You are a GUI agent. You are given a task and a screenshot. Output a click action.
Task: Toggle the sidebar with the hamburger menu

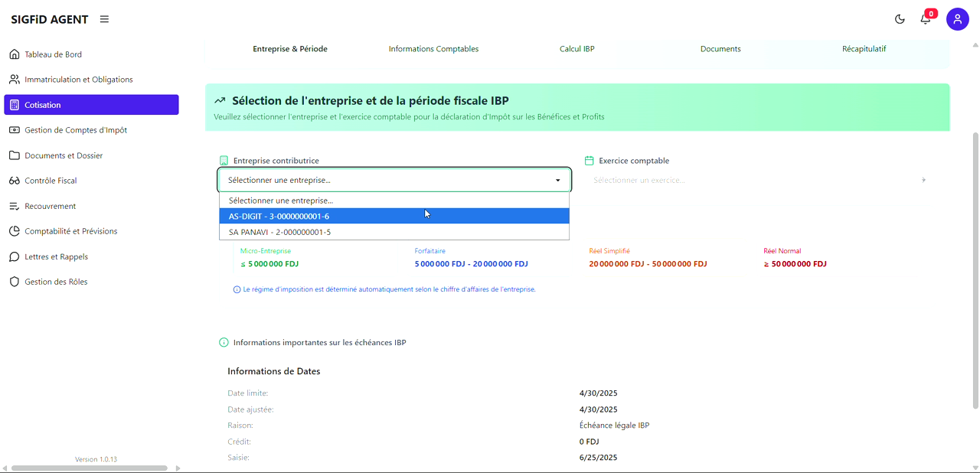[x=104, y=18]
